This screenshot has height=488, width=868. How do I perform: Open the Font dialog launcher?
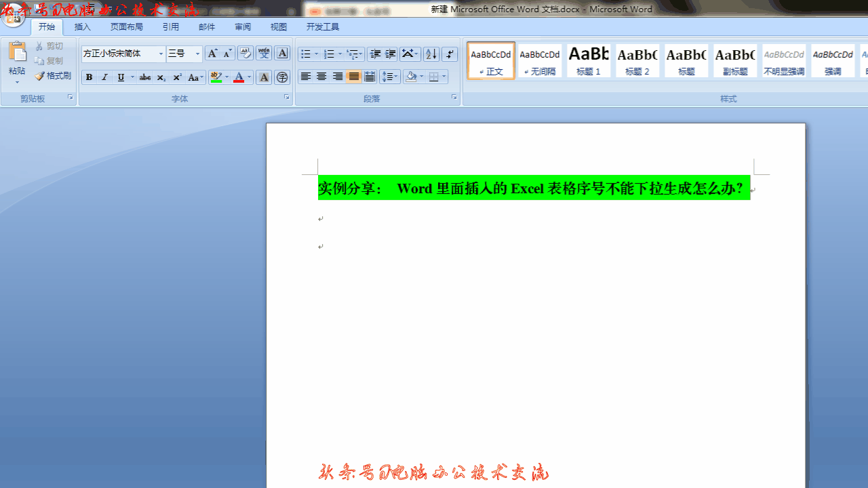click(287, 98)
